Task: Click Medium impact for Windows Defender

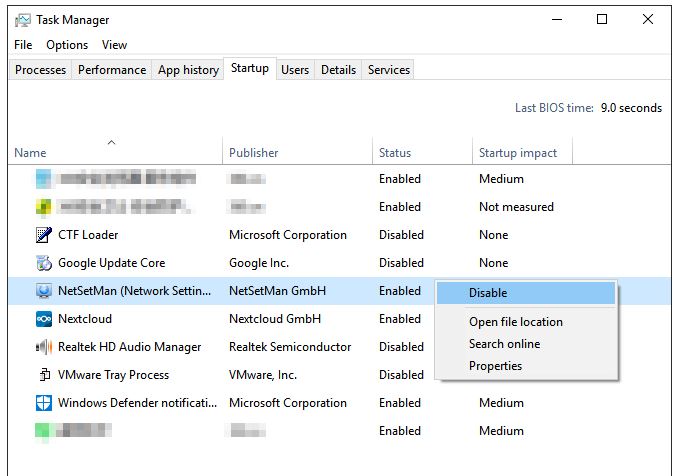Action: coord(501,403)
